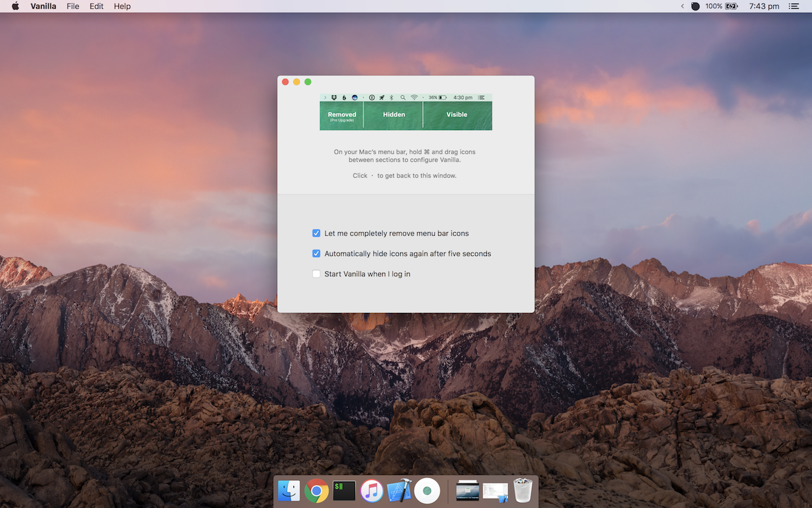The height and width of the screenshot is (508, 812).
Task: Uncheck 'Automatically hide icons again after five seconds'
Action: (x=316, y=254)
